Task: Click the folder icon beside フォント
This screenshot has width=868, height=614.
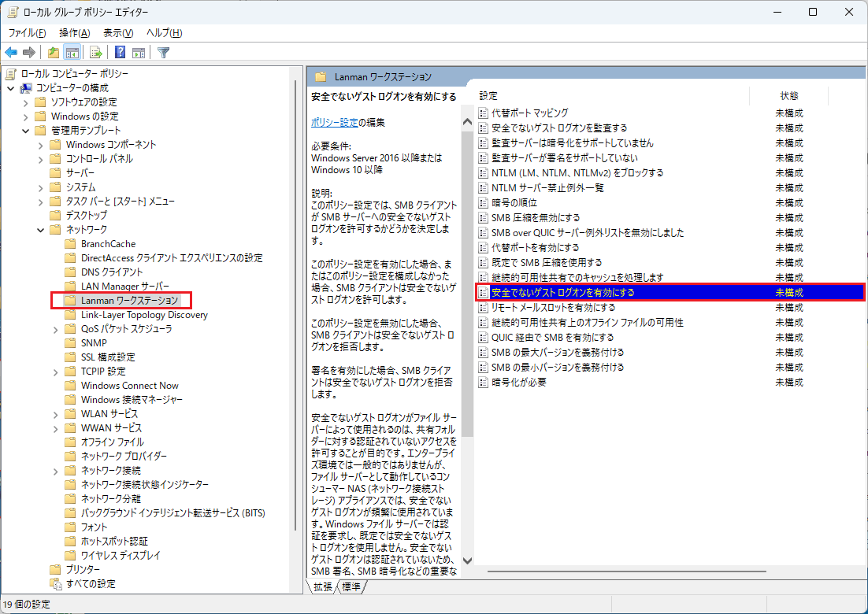Action: pos(70,527)
